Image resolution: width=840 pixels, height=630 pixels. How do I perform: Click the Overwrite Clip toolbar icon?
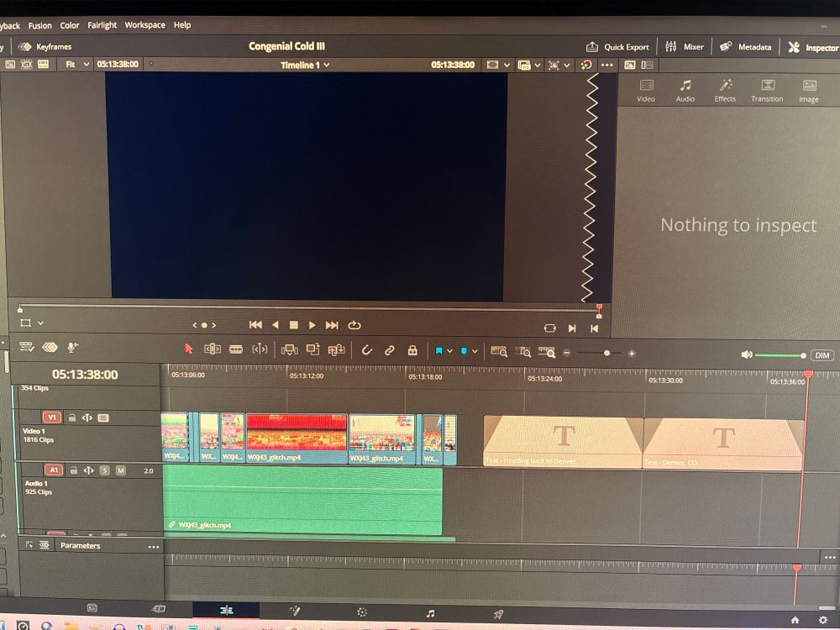click(x=312, y=349)
